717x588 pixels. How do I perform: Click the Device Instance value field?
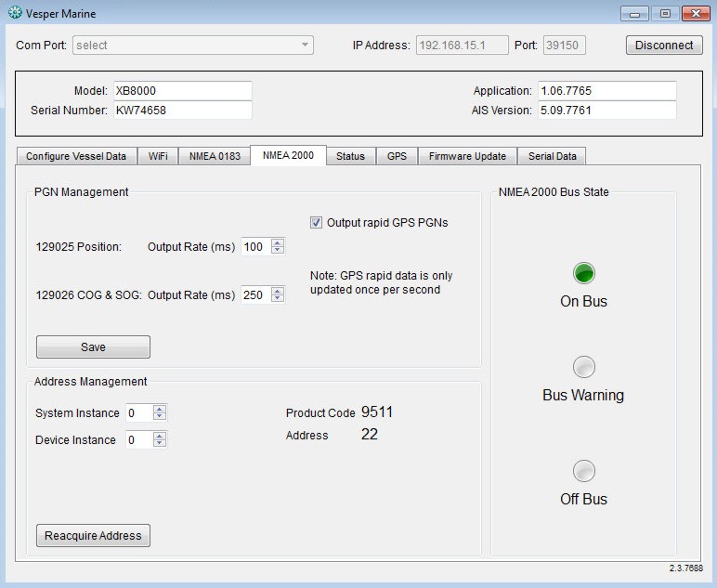(x=139, y=440)
